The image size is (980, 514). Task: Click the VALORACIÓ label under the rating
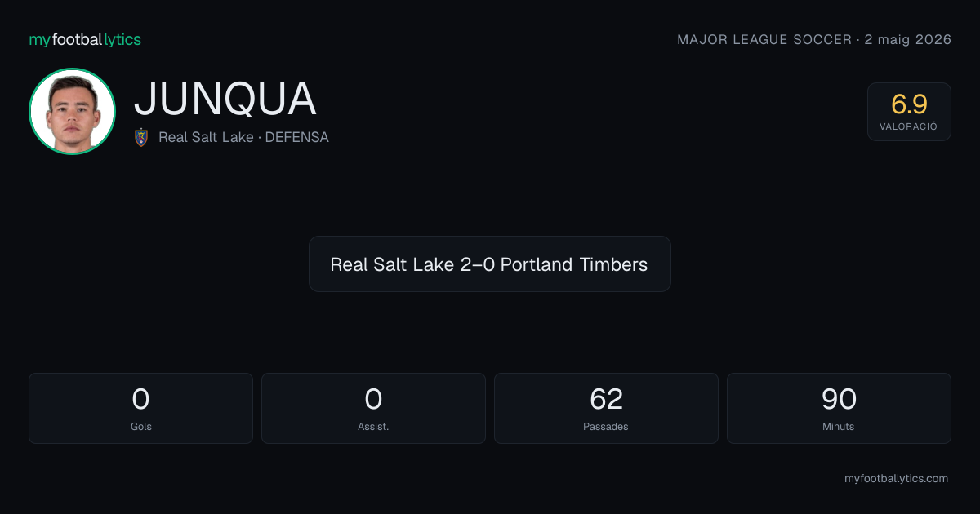coord(909,127)
